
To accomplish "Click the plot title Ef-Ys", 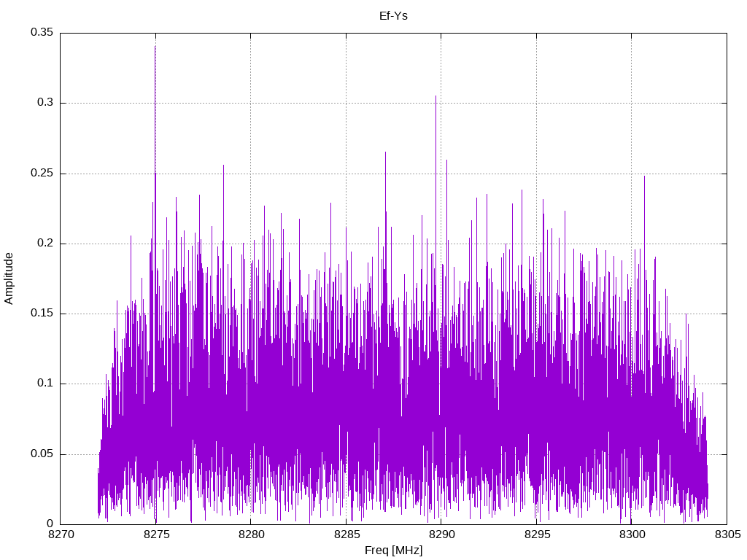I will click(x=393, y=15).
